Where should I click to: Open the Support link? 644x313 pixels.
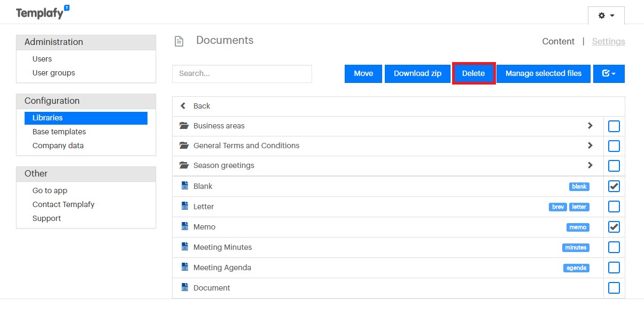(46, 218)
